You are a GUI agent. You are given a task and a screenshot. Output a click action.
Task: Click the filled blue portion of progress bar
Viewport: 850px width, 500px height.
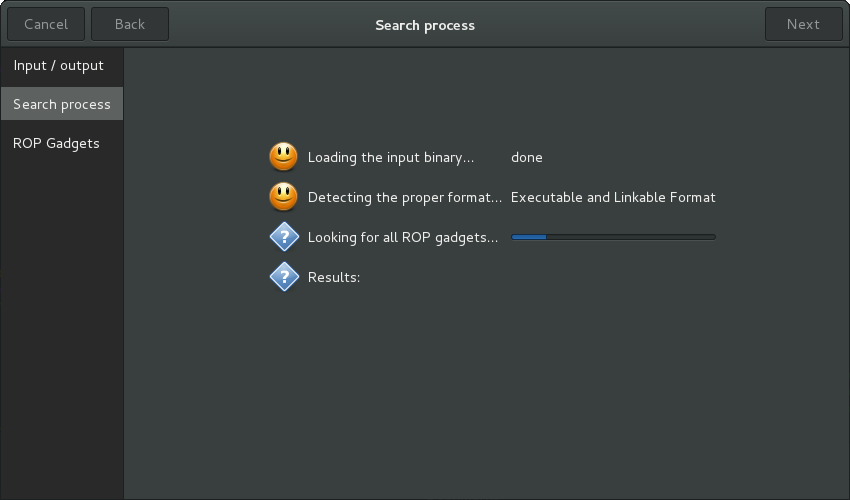(x=529, y=237)
